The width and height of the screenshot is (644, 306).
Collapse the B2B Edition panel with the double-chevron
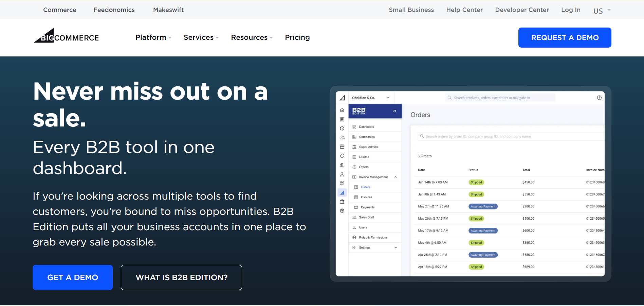tap(394, 111)
